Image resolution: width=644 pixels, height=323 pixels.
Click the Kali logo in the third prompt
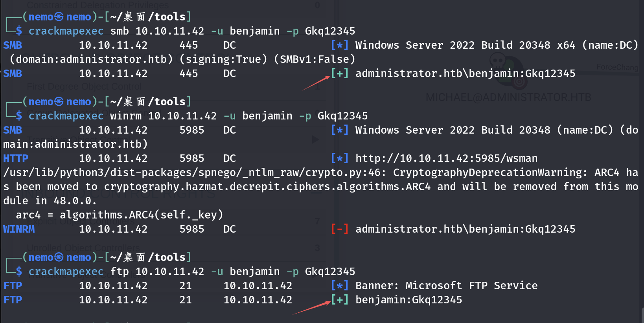pyautogui.click(x=59, y=257)
